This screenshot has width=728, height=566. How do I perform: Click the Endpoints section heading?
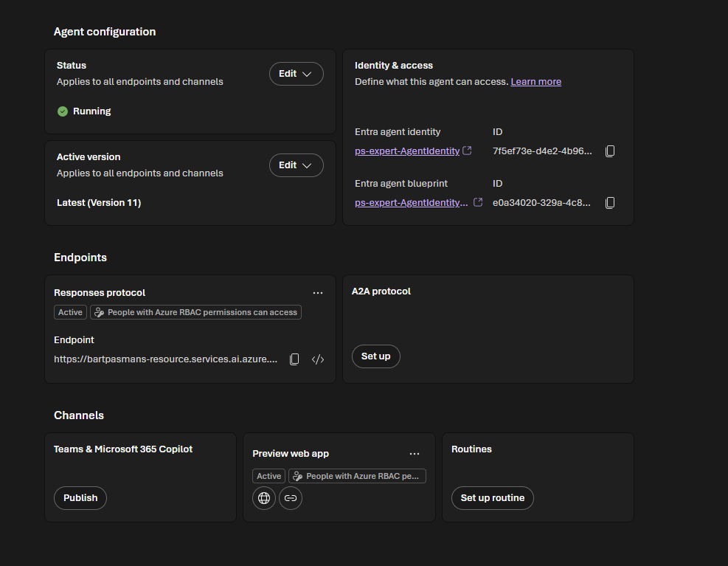click(80, 258)
